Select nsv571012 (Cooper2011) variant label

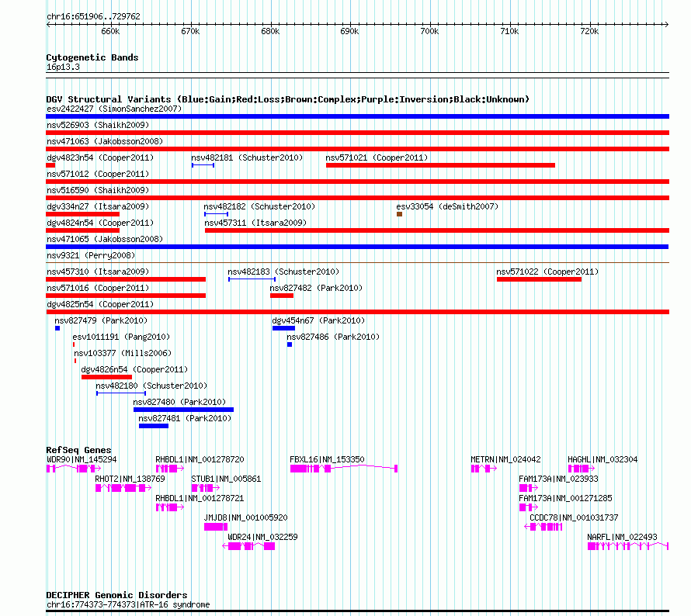point(98,174)
